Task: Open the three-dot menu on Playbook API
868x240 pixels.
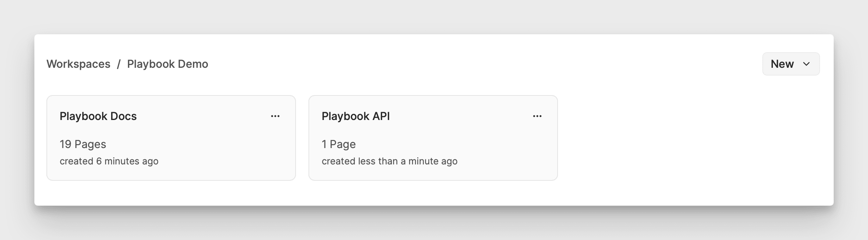Action: (x=537, y=116)
